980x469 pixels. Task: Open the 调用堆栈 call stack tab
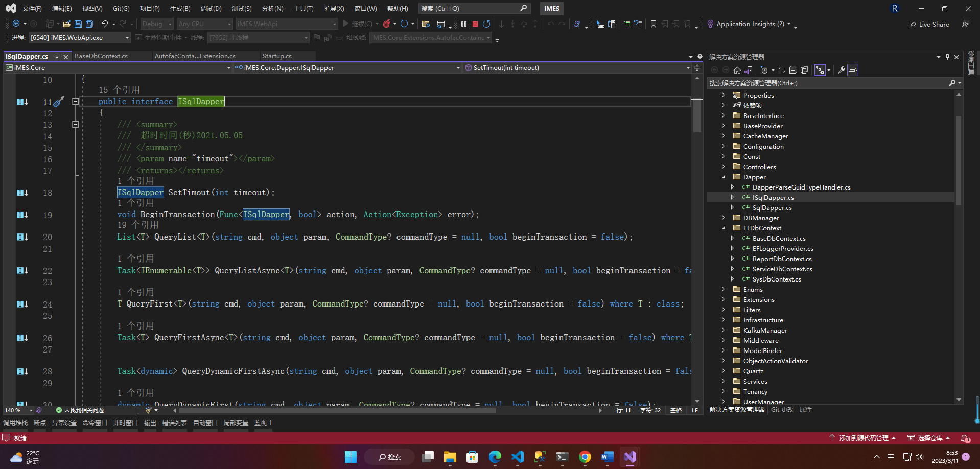tap(15, 423)
